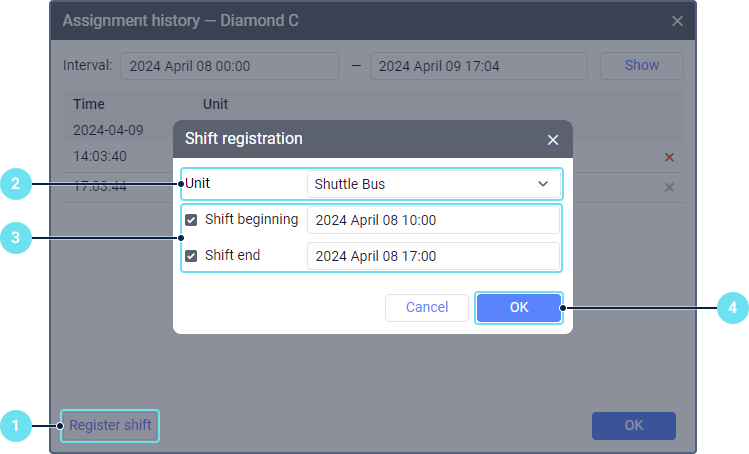Click the Register shift link

pos(110,426)
